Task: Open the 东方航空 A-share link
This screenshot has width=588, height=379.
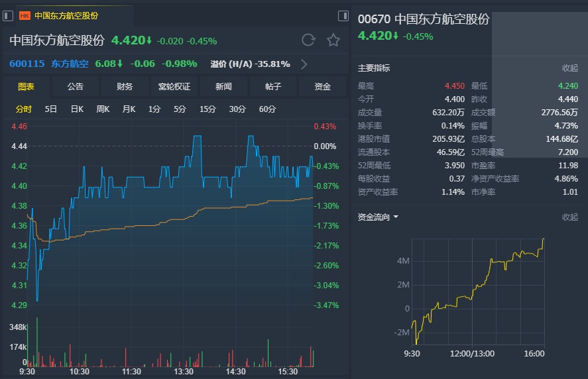Action: pos(70,64)
